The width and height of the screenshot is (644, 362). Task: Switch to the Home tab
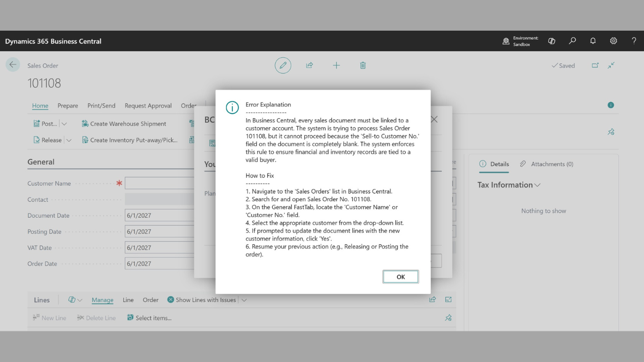[x=40, y=106]
